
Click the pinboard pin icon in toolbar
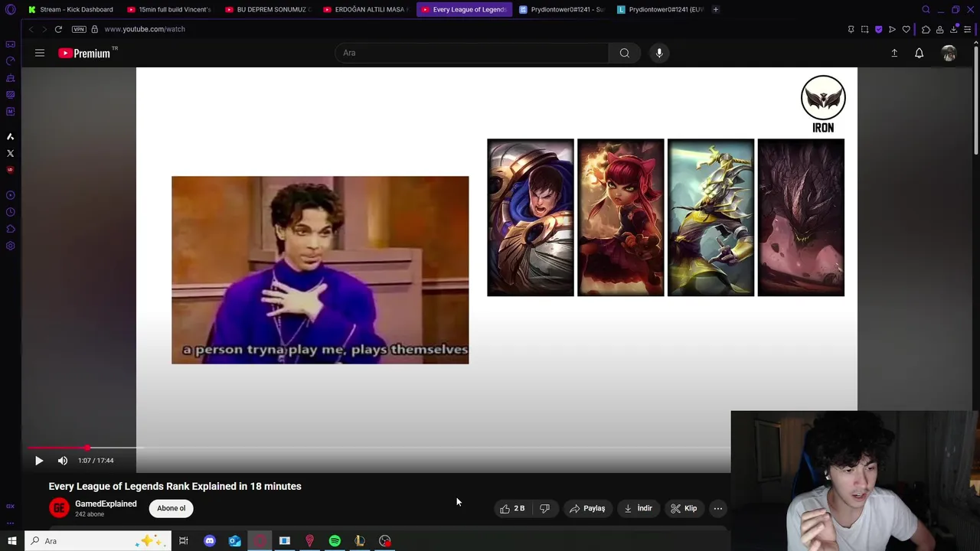click(x=851, y=29)
